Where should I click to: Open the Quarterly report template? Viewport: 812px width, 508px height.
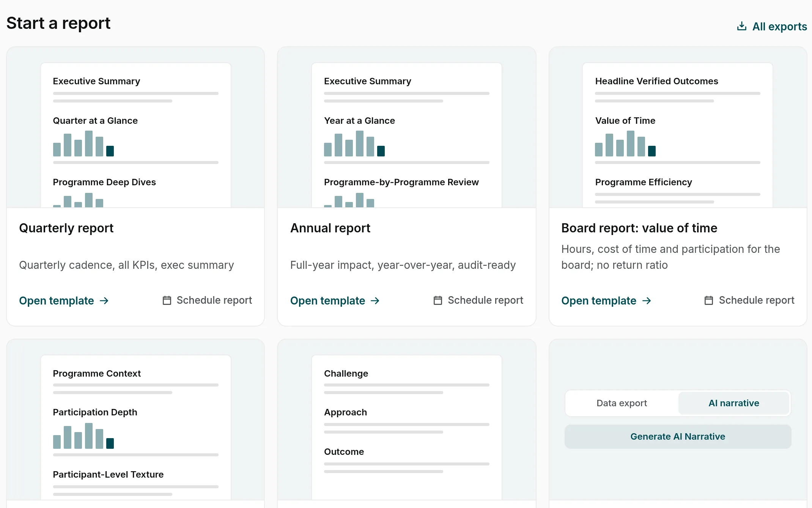coord(64,301)
